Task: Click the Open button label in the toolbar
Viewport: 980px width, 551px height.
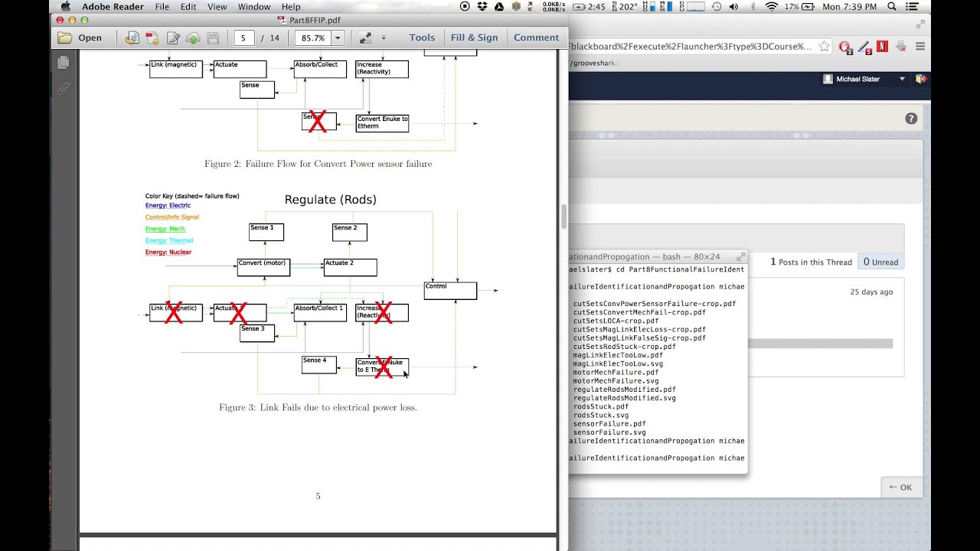Action: (90, 37)
